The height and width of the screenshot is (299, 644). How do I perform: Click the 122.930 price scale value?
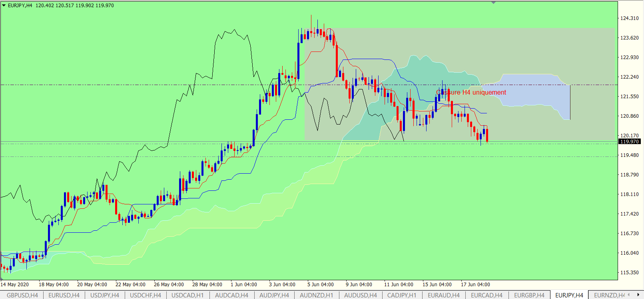629,57
